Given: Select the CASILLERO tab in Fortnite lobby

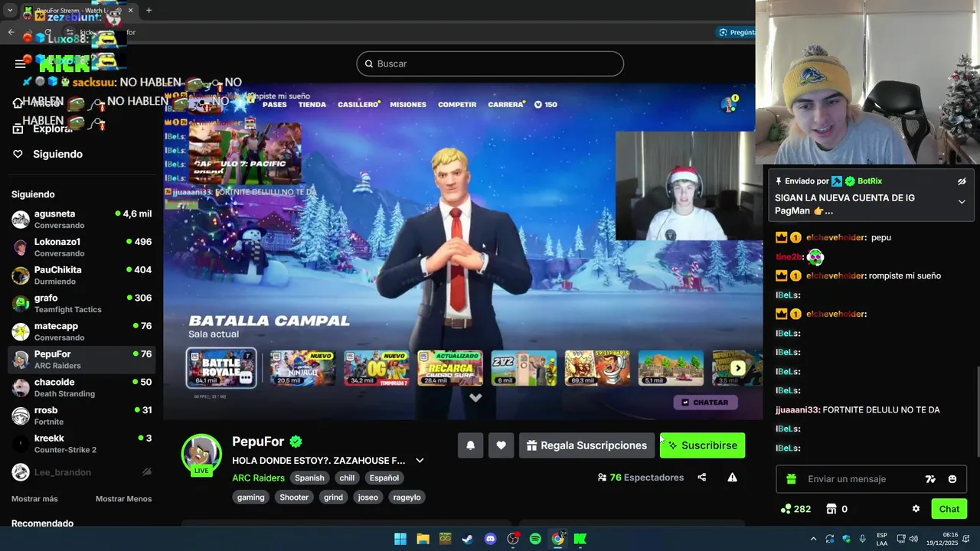Looking at the screenshot, I should 358,105.
